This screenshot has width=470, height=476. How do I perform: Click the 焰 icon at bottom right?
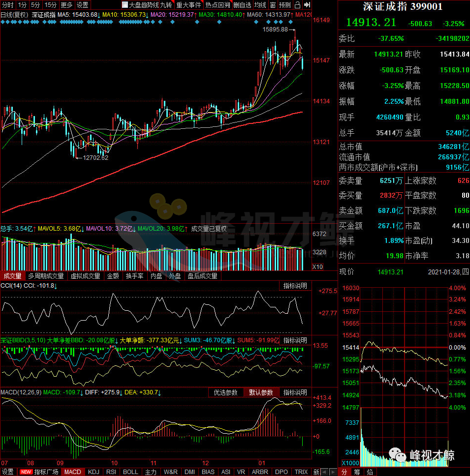[370, 472]
